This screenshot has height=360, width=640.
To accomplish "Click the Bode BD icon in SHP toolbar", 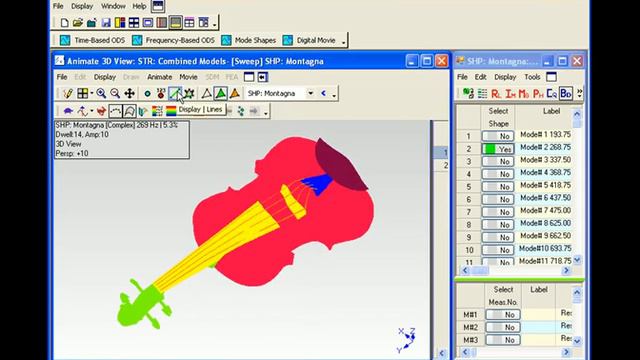I will coord(566,93).
